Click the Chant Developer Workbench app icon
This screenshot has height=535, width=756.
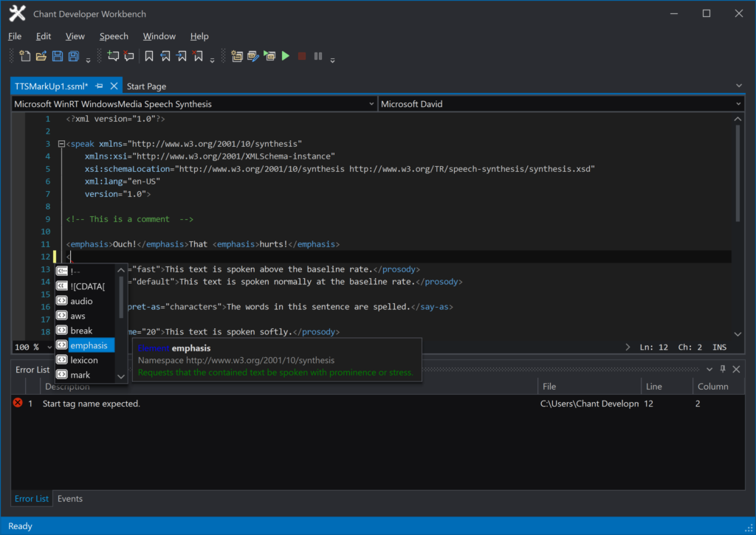click(18, 13)
